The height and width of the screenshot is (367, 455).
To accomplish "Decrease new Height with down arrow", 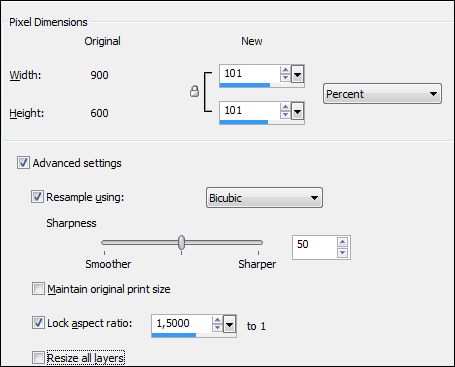I will click(285, 115).
